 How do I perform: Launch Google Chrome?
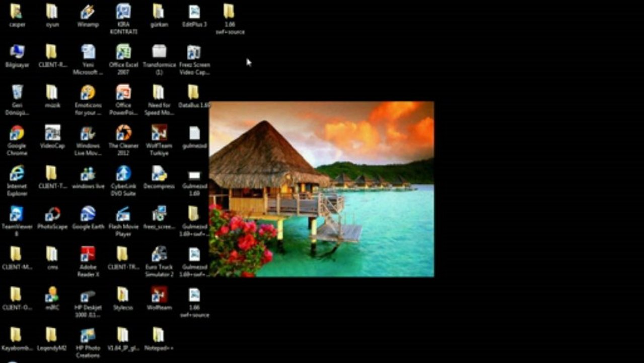17,133
